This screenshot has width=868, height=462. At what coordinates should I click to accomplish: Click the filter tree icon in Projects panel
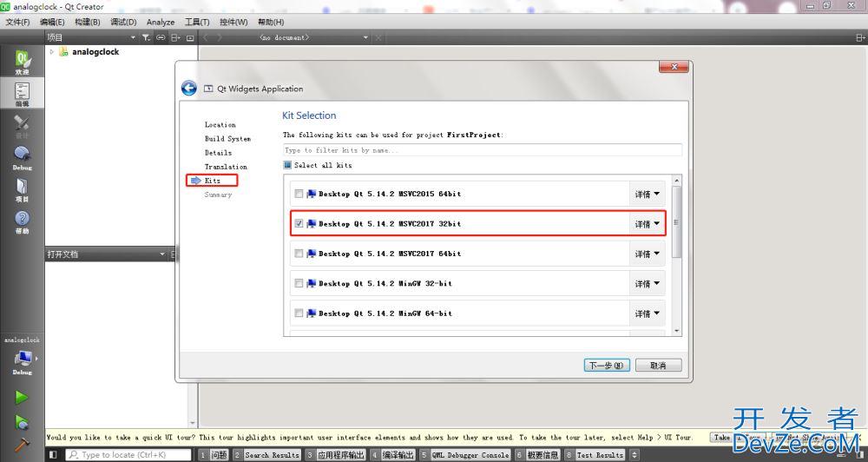click(146, 37)
